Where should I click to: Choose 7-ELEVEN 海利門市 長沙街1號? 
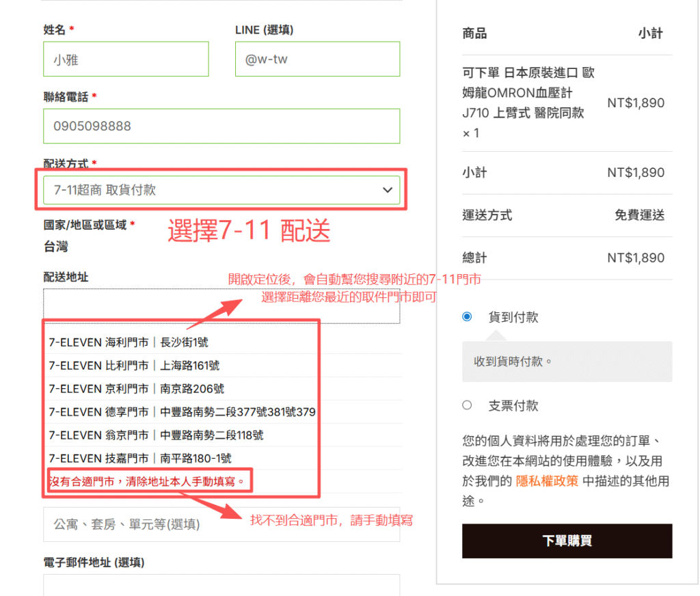129,342
